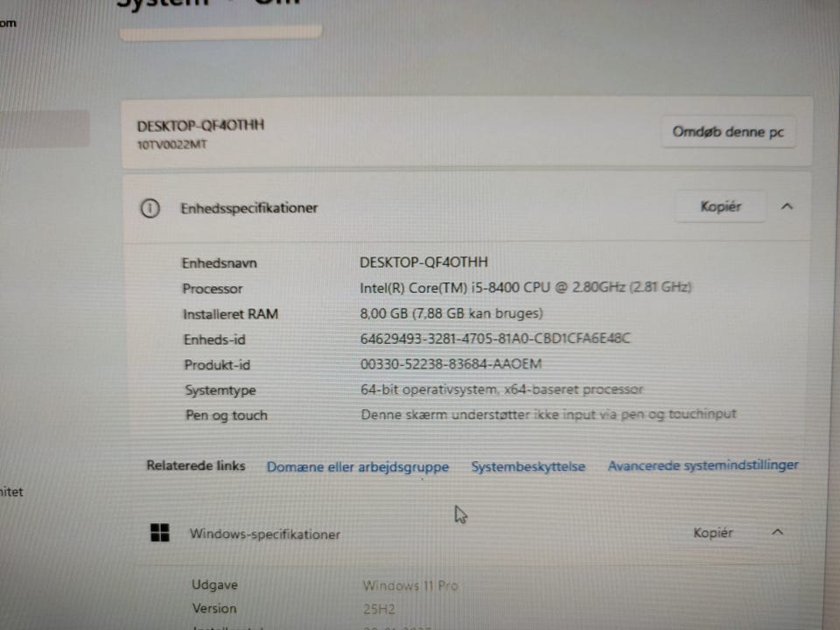The height and width of the screenshot is (630, 840).
Task: Collapse the Windows-specifikationer section chevron
Action: 777,532
